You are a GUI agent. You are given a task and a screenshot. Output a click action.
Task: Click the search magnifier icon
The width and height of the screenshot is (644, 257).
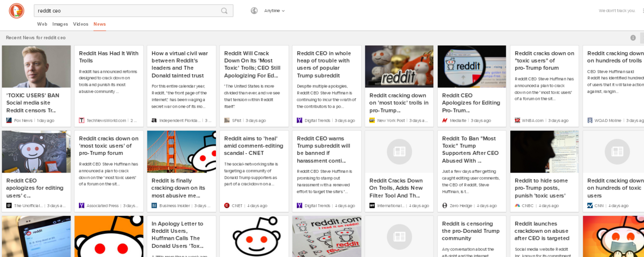(224, 11)
